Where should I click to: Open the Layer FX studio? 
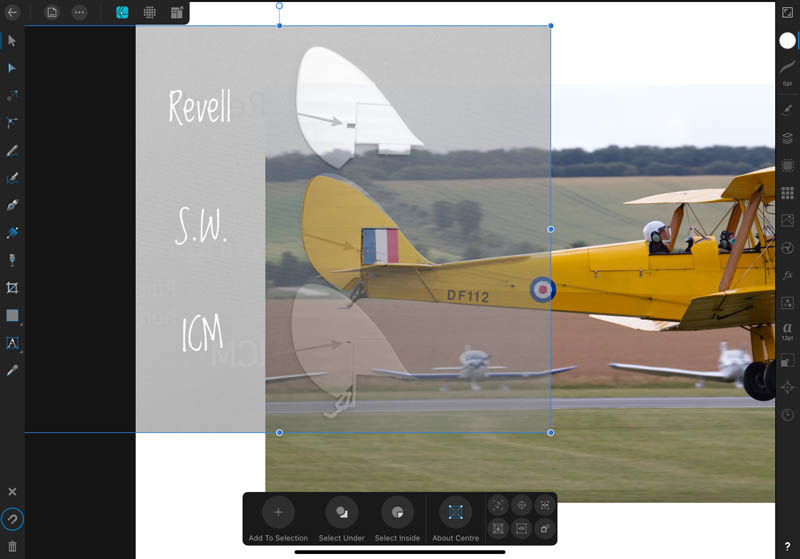click(x=787, y=275)
